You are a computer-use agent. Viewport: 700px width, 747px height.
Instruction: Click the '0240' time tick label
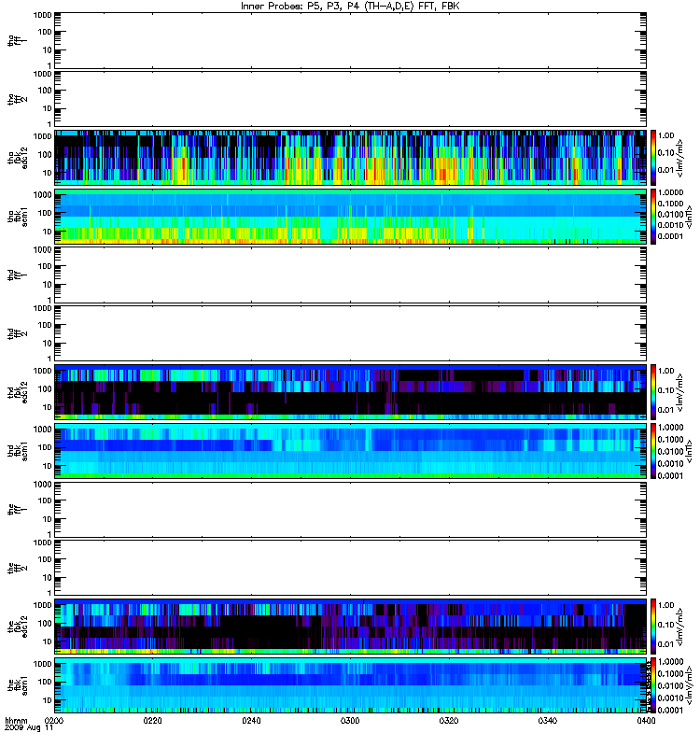point(251,721)
